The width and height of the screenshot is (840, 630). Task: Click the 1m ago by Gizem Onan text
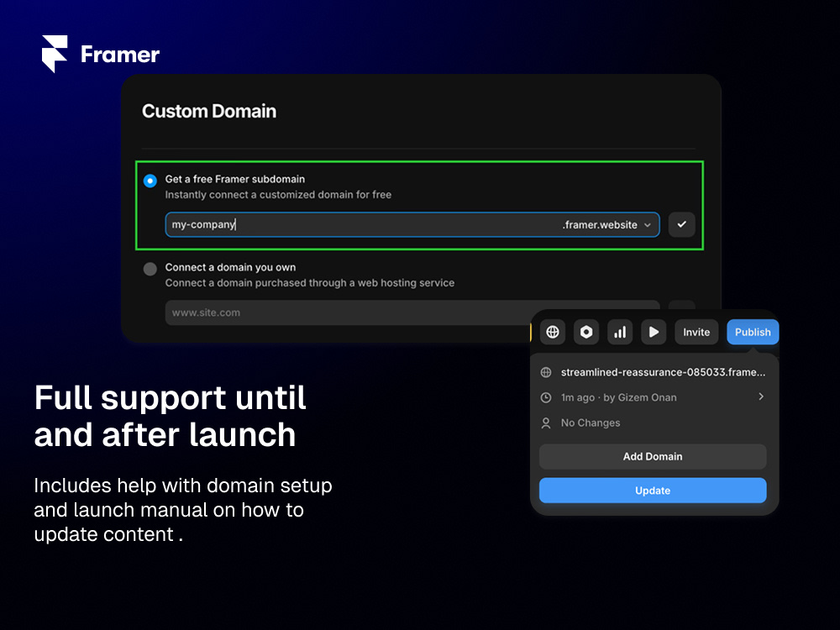[x=619, y=397]
